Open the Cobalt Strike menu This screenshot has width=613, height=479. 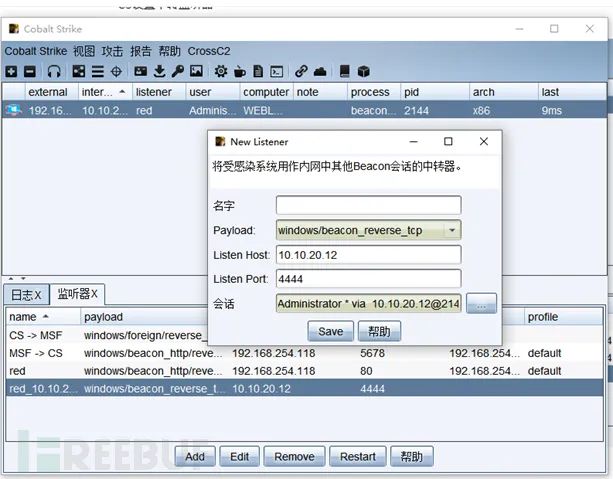pos(36,51)
